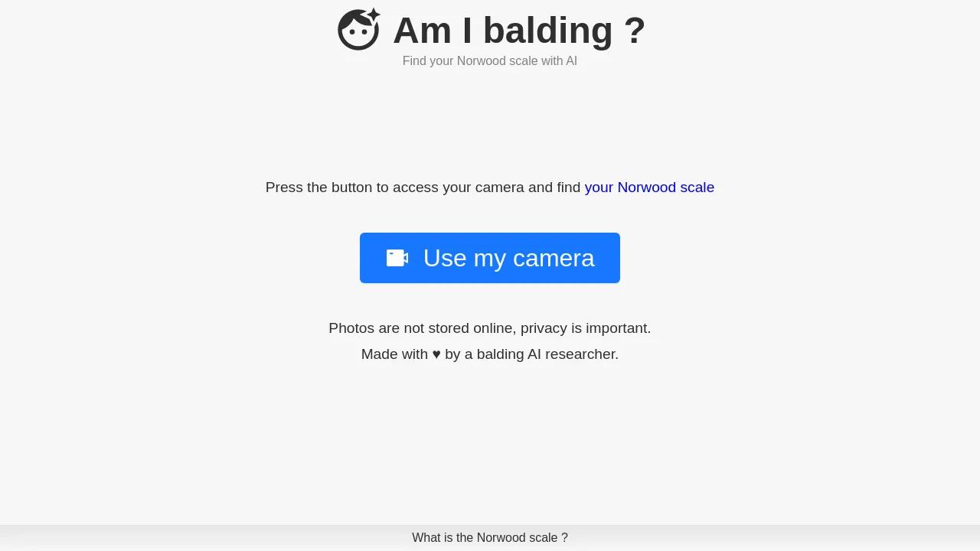Click the video camera icon
The height and width of the screenshot is (551, 980).
[x=397, y=258]
